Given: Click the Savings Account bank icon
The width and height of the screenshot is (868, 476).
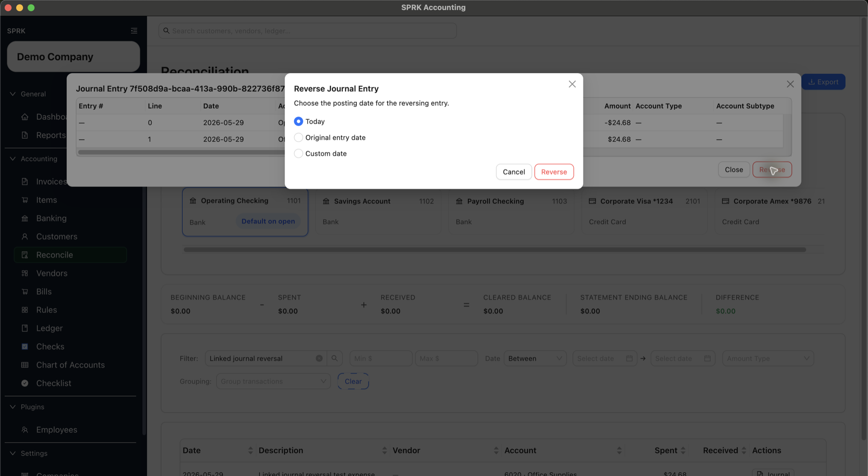Looking at the screenshot, I should pyautogui.click(x=326, y=201).
